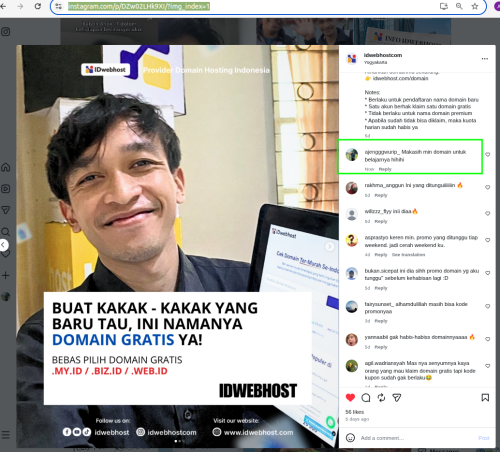
Task: Go back with the browser back arrow
Action: pyautogui.click(x=3, y=6)
